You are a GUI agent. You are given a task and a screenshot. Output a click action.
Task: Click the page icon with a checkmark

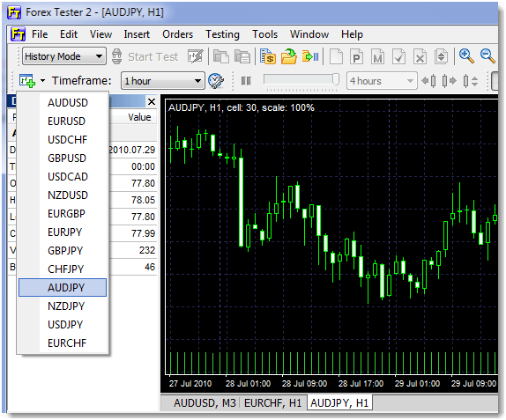(398, 56)
